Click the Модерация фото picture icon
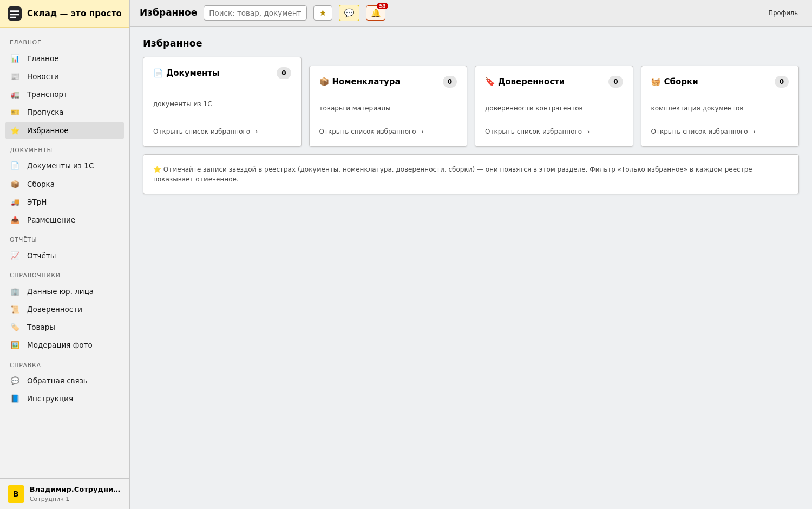Viewport: 812px width, 509px height. point(15,345)
